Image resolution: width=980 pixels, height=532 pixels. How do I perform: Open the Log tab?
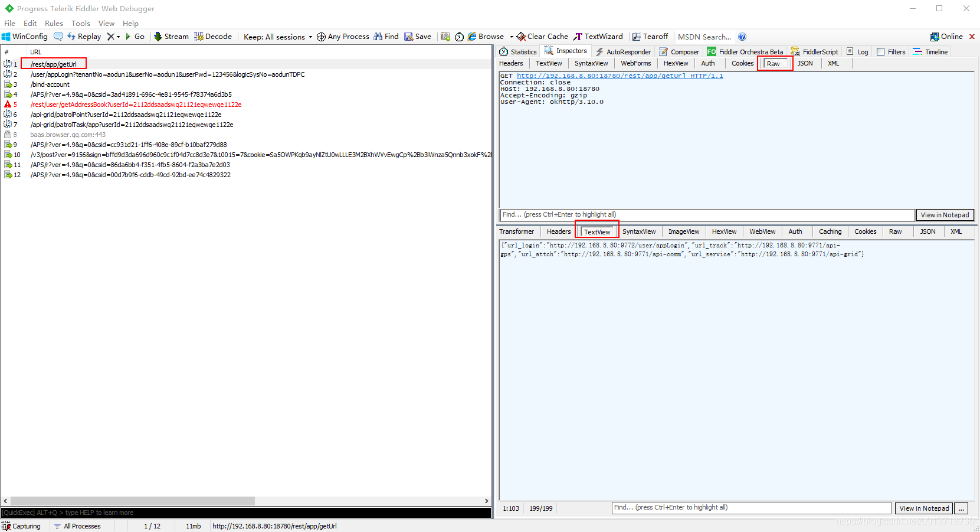[857, 52]
